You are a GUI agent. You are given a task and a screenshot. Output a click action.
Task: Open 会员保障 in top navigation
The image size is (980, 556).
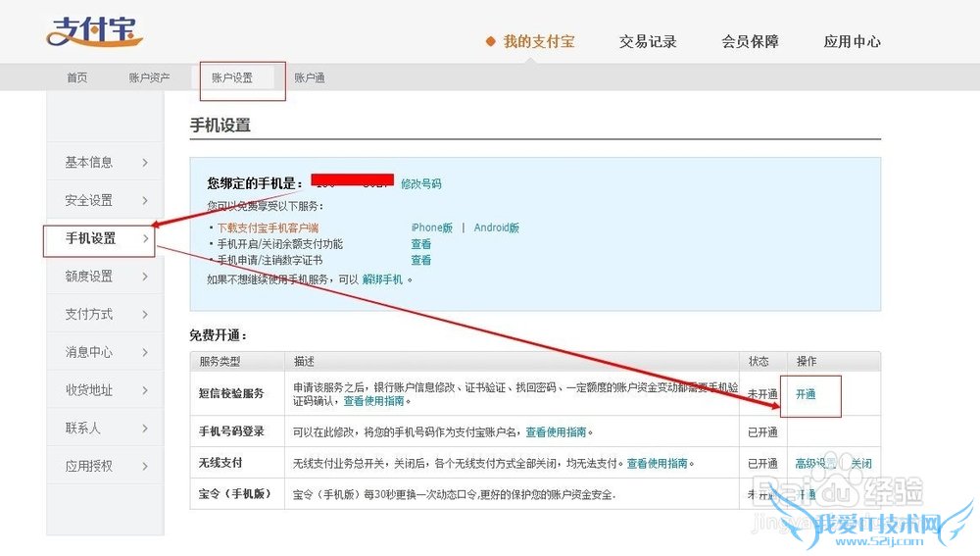coord(750,41)
